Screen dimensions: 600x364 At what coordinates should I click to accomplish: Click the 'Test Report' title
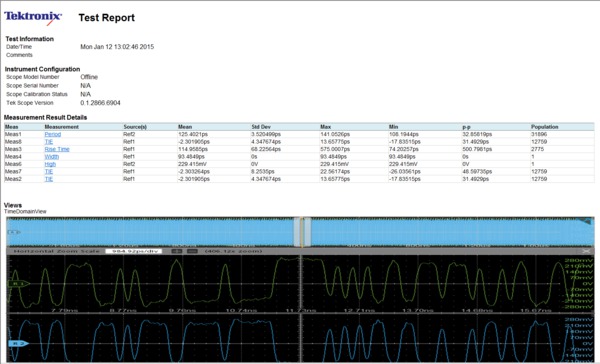[x=107, y=18]
